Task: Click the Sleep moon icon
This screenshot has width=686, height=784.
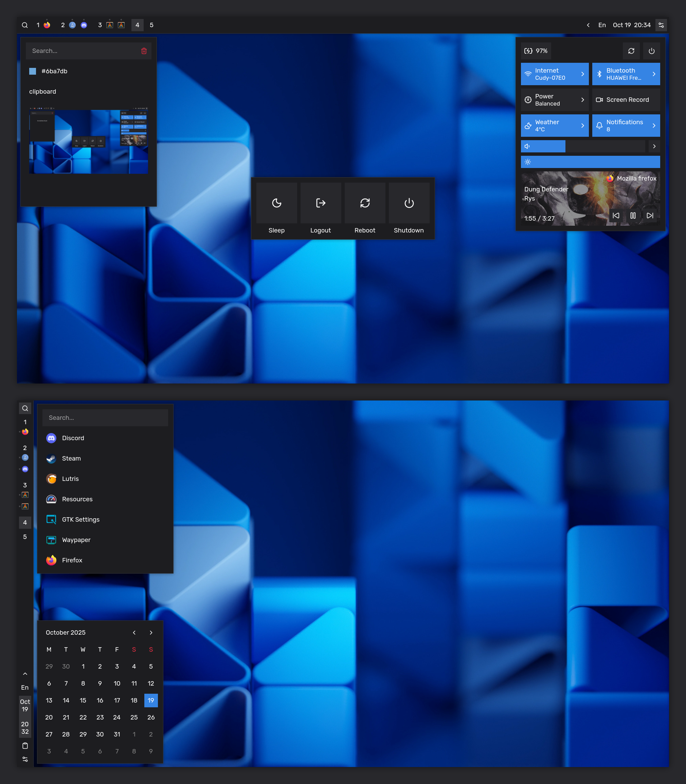Action: [276, 203]
